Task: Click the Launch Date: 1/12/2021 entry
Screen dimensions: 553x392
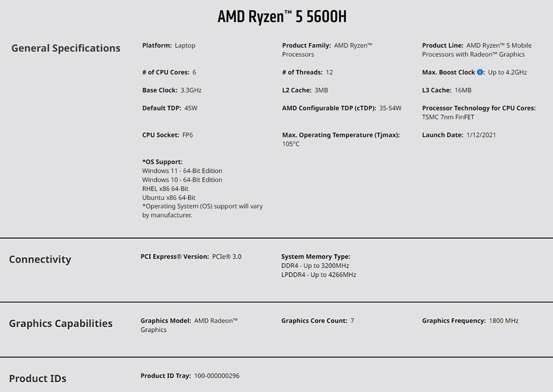Action: tap(459, 135)
